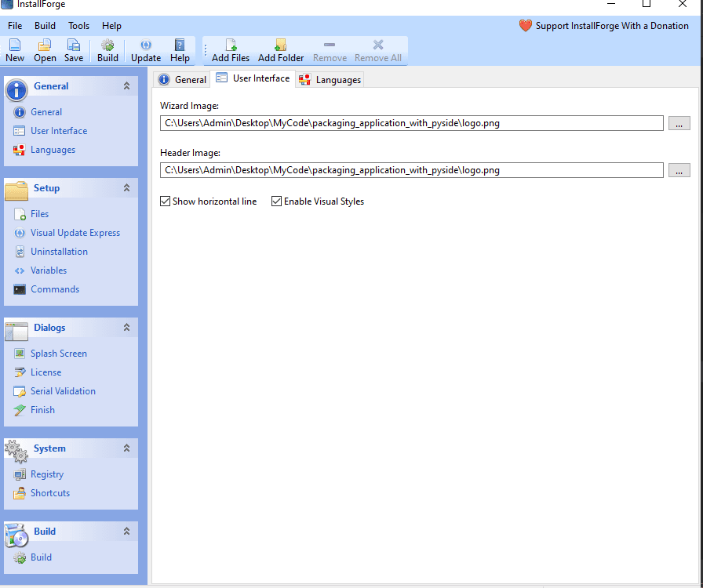The image size is (703, 588).
Task: Switch to the Languages tab
Action: (331, 79)
